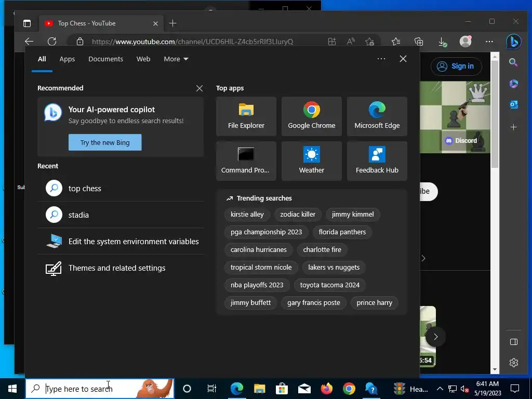Click Try the new Bing button
Image resolution: width=532 pixels, height=399 pixels.
point(105,142)
